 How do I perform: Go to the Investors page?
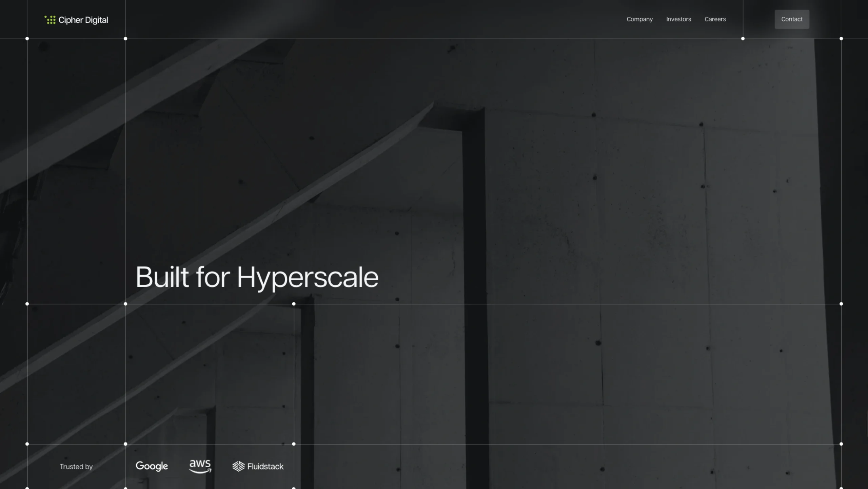[x=678, y=19]
